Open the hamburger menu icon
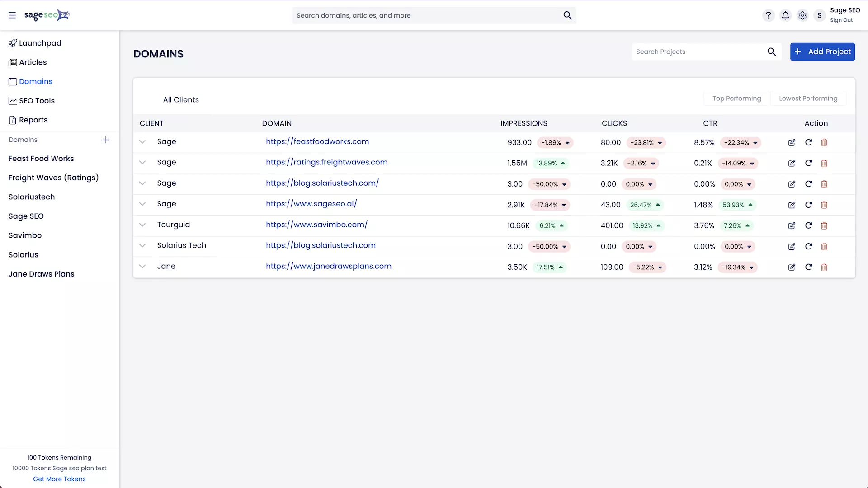The height and width of the screenshot is (488, 868). [12, 15]
